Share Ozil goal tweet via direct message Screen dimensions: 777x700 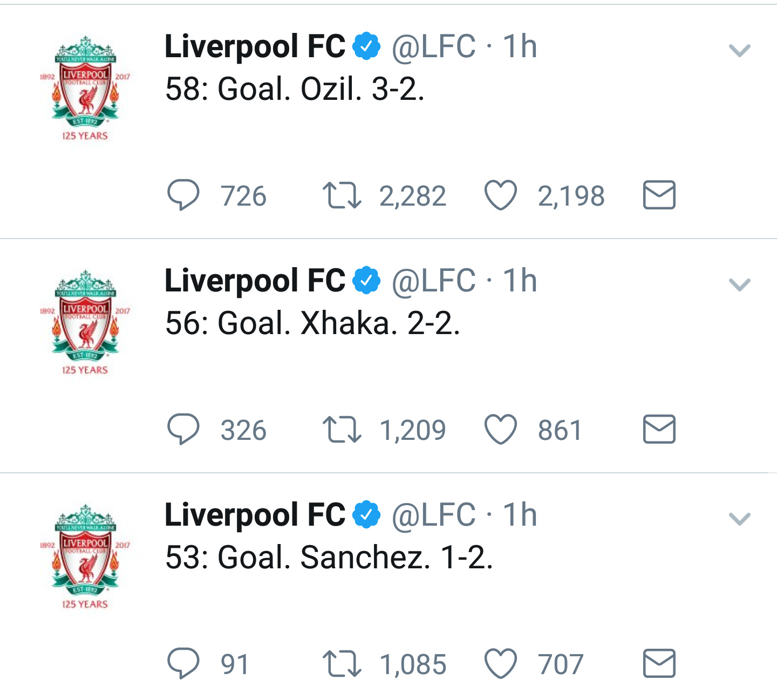pyautogui.click(x=659, y=195)
